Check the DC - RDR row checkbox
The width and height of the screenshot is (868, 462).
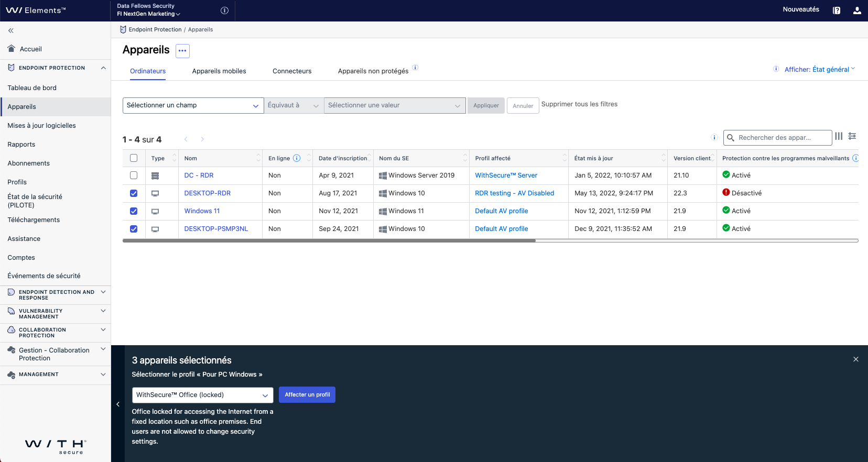(134, 175)
